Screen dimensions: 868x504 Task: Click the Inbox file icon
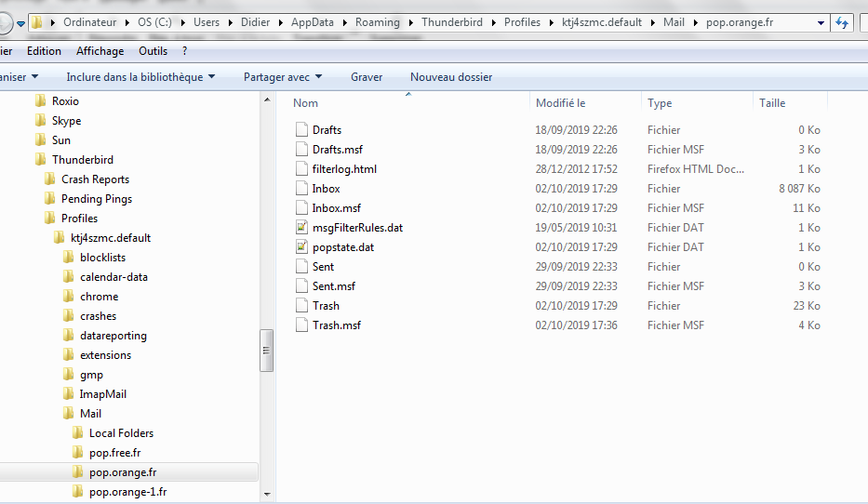click(x=301, y=189)
